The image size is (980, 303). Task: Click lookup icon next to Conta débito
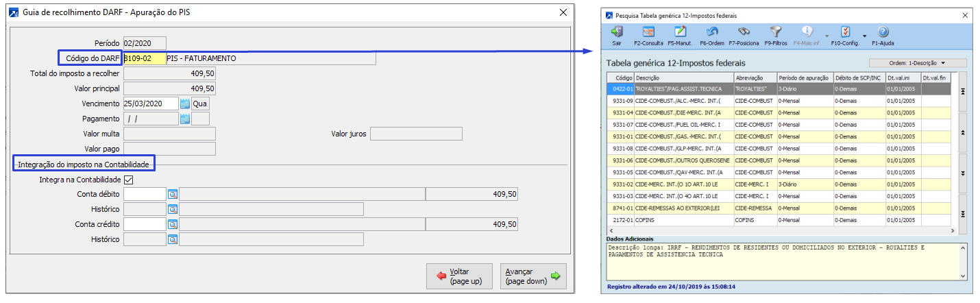[173, 194]
